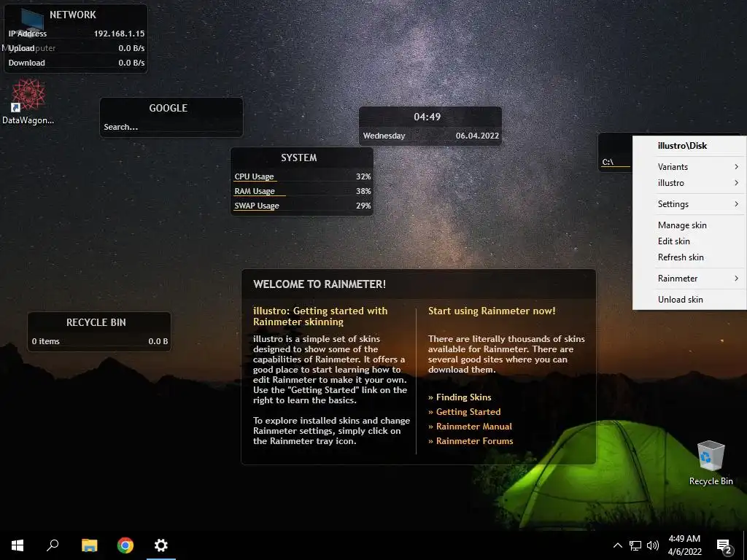Click the 04:49 clock skin time
The width and height of the screenshot is (747, 560).
tap(427, 117)
